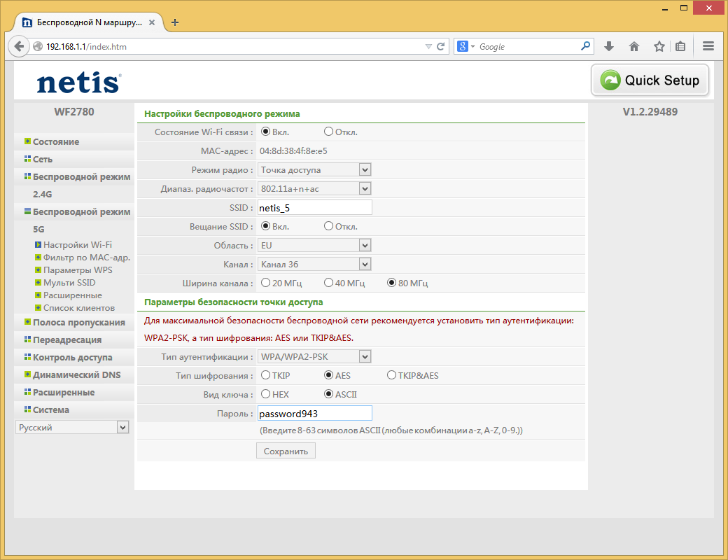728x560 pixels.
Task: Click firmware version V1.2.29489
Action: (x=650, y=112)
